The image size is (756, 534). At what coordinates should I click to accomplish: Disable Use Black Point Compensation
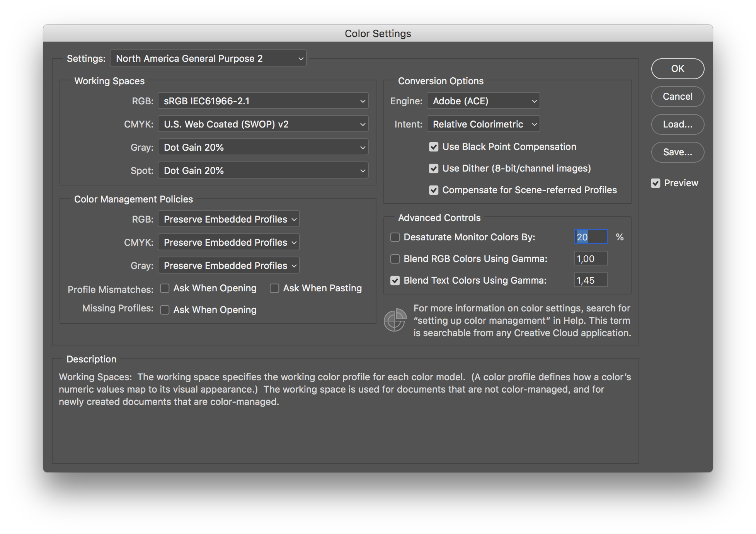434,147
